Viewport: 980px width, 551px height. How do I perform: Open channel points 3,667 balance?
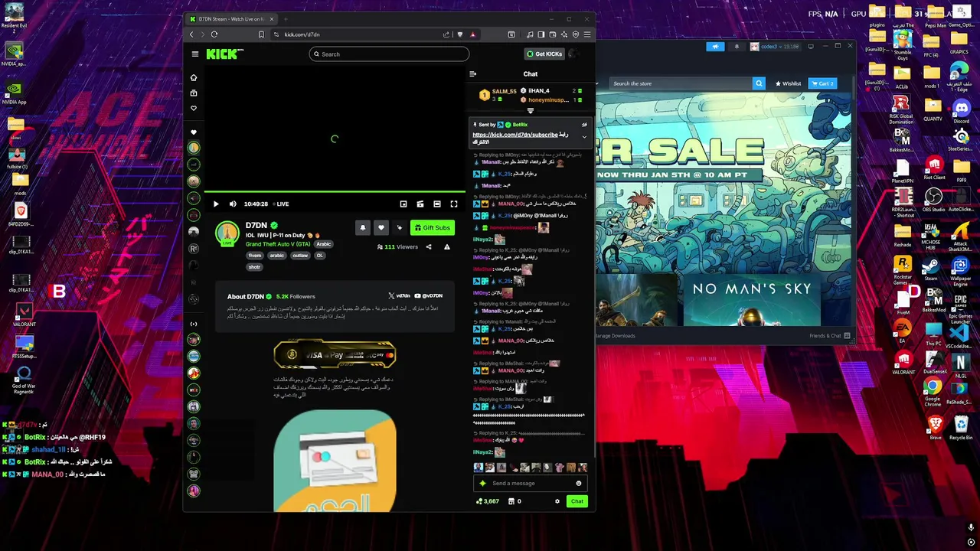[x=487, y=502]
